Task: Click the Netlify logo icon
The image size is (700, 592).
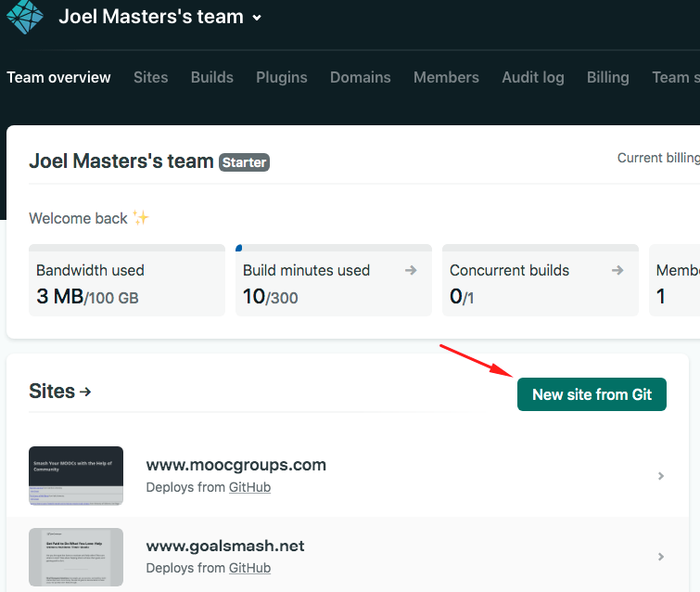Action: [x=24, y=17]
